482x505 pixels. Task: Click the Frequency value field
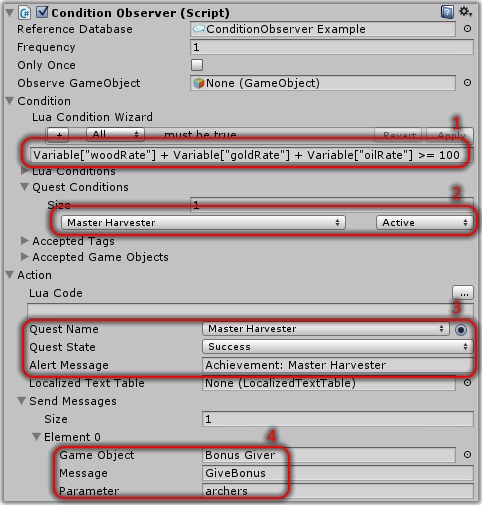[x=332, y=47]
